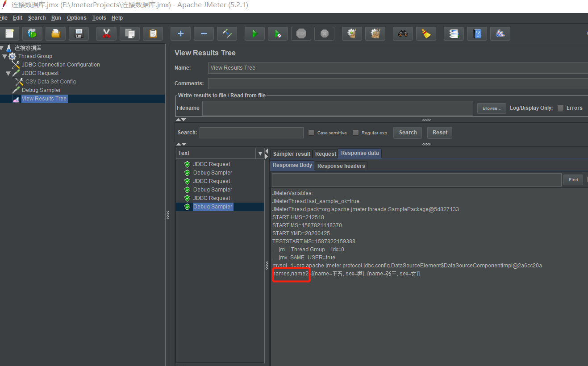Image resolution: width=588 pixels, height=366 pixels.
Task: Click the Clear All results icon
Action: (375, 33)
